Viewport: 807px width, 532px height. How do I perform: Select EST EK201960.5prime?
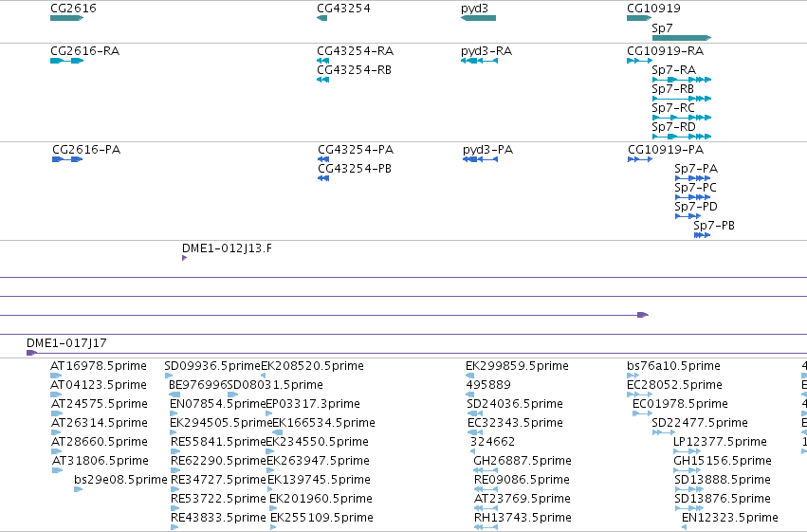[x=273, y=508]
